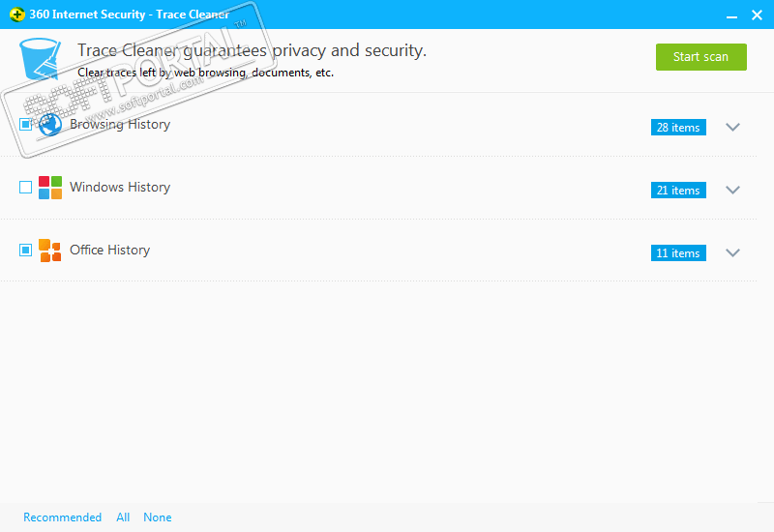Screen dimensions: 774x532
Task: Click the Browsing History globe icon
Action: 49,125
